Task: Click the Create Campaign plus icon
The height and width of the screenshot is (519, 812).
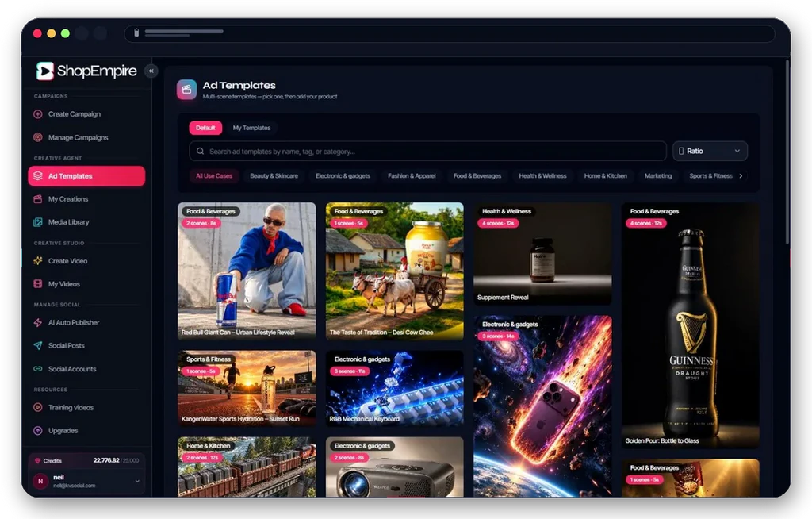Action: click(x=38, y=114)
